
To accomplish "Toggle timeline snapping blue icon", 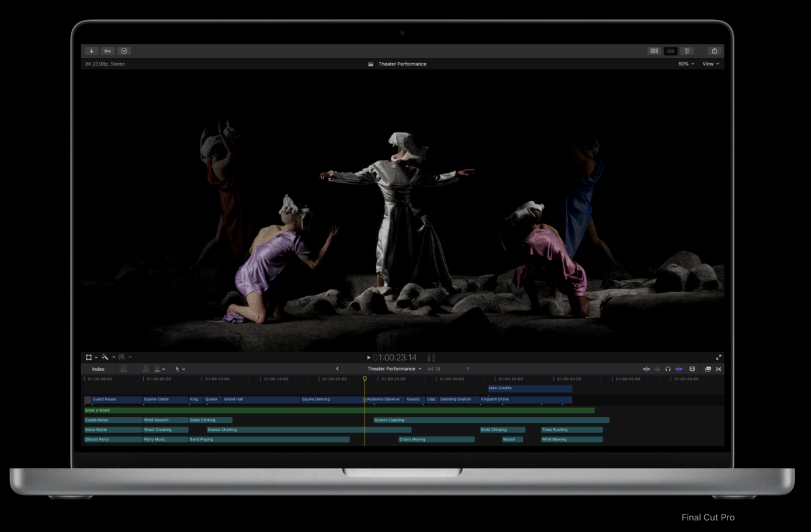I will (679, 369).
